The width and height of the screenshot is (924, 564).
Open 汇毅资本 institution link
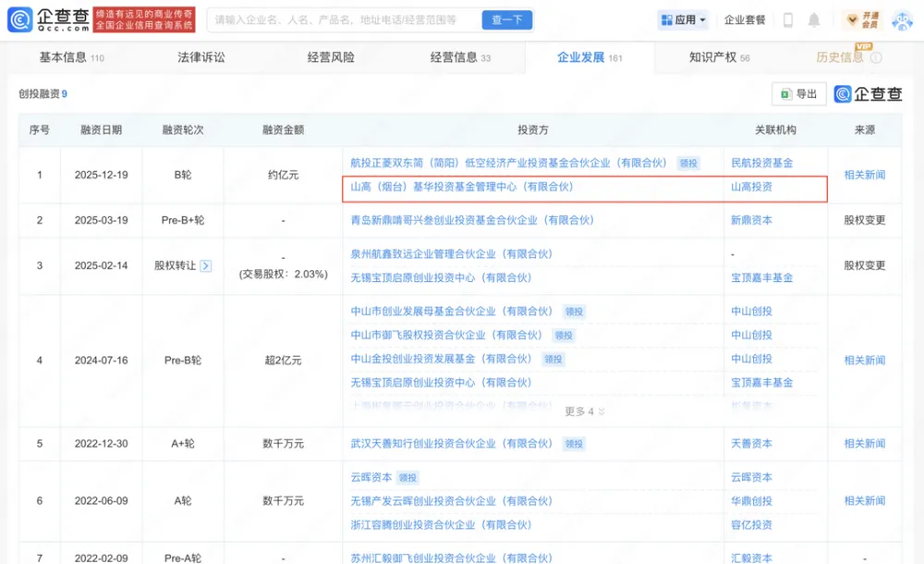[x=751, y=558]
